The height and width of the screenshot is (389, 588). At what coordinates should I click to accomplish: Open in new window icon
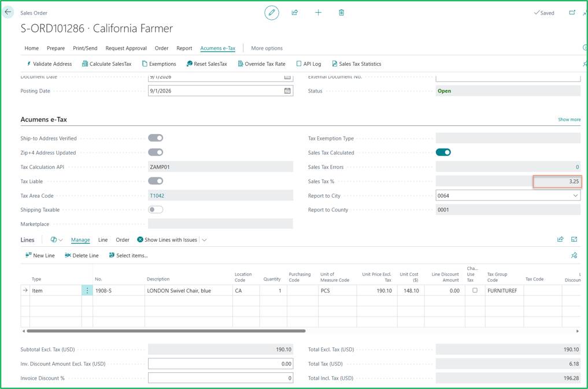click(x=572, y=13)
